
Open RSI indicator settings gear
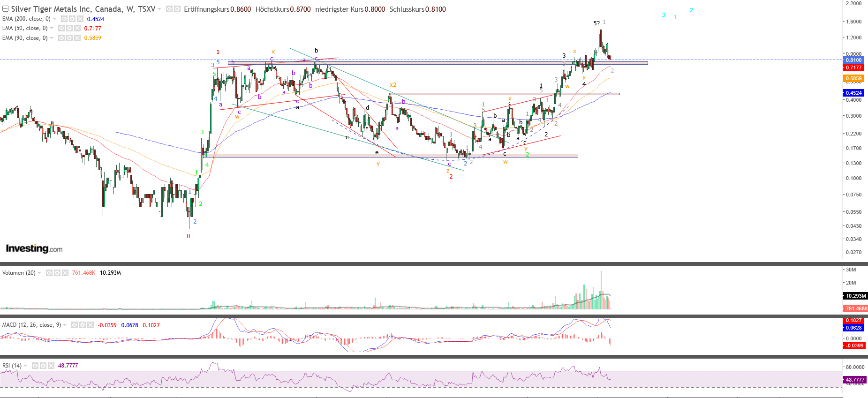tap(43, 366)
